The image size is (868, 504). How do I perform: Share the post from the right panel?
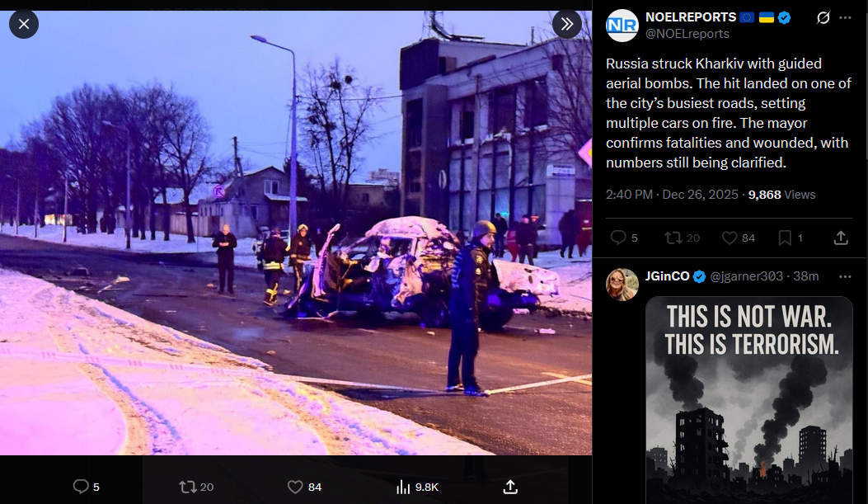(x=841, y=238)
